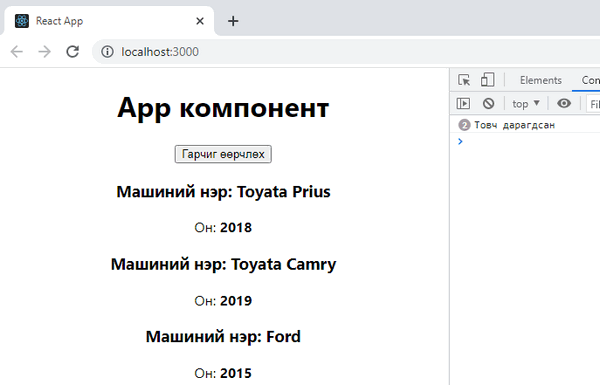Viewport: 600px width, 385px height.
Task: Open the top JavaScript context dropdown
Action: point(526,104)
